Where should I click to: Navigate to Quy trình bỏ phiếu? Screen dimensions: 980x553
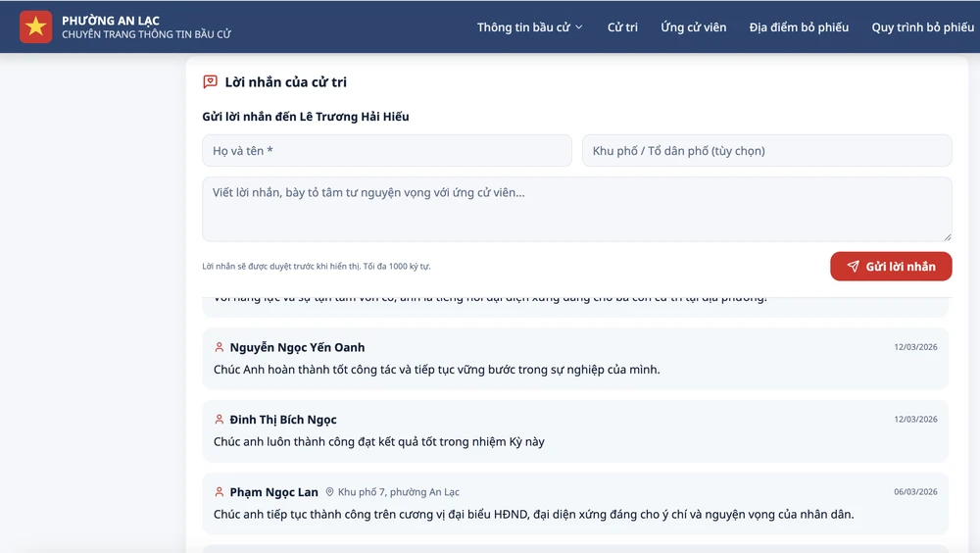[x=922, y=27]
